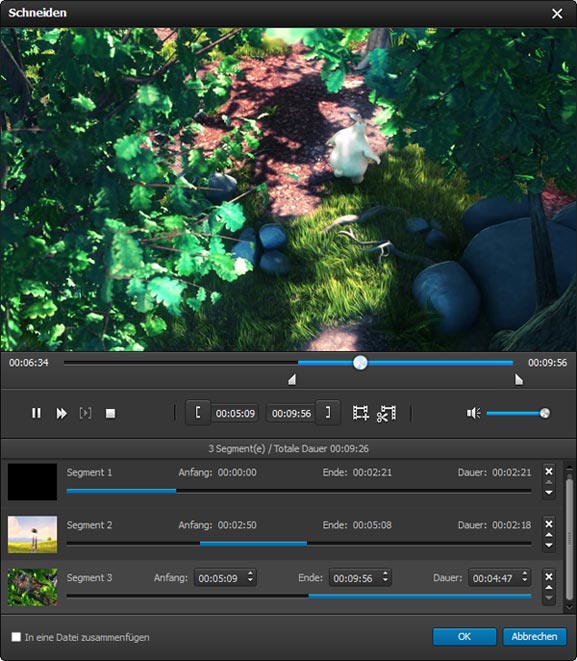Pause the video playback
Screen dimensions: 577x661
click(36, 413)
